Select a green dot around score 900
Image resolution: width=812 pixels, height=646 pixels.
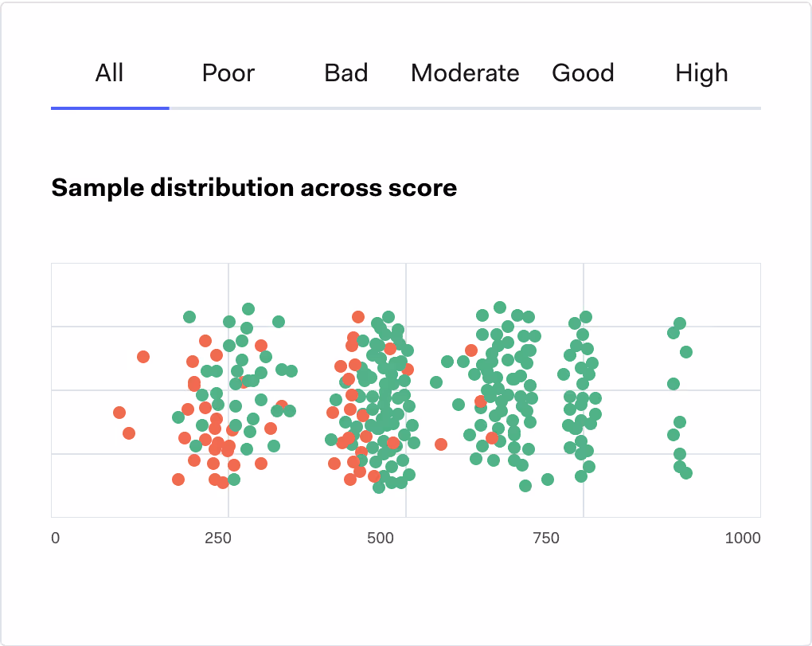coord(678,323)
